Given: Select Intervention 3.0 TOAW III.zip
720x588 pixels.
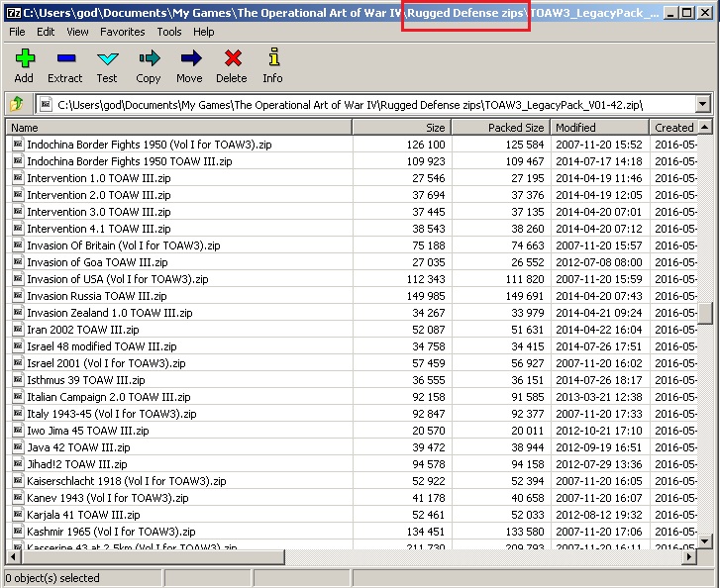Looking at the screenshot, I should point(99,212).
